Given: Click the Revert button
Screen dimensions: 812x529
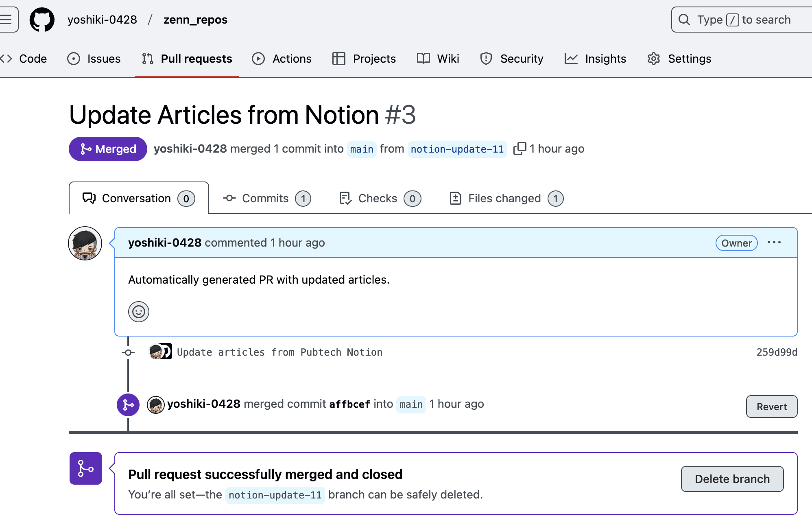Looking at the screenshot, I should 771,407.
